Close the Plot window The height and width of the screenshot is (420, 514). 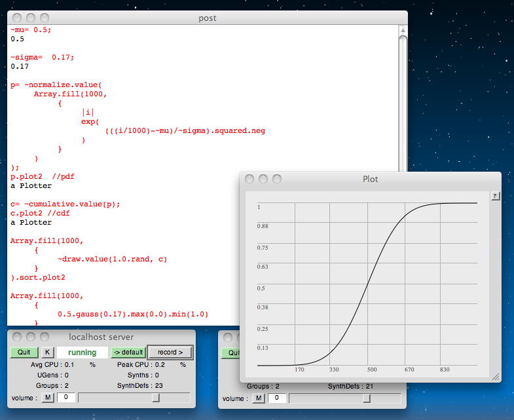(x=249, y=179)
